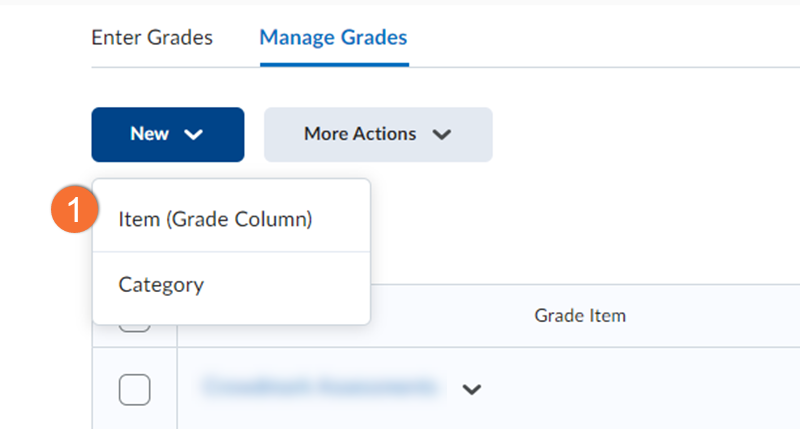Click the "More Actions" text label
800x429 pixels.
[x=359, y=134]
